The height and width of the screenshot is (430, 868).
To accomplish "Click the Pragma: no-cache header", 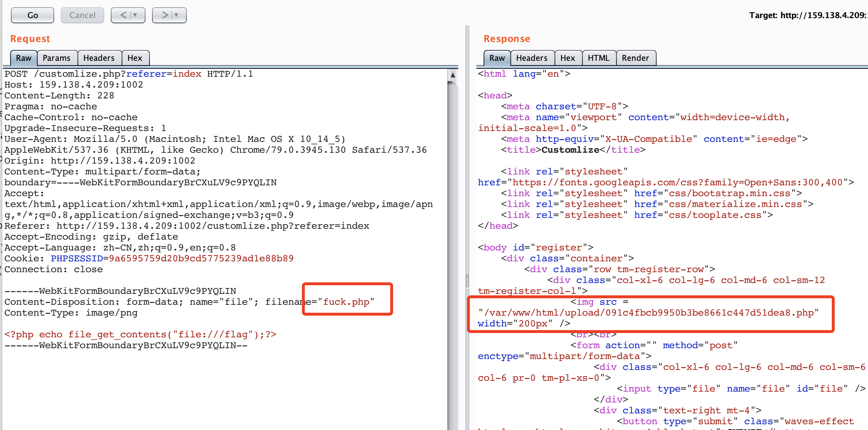I will [50, 106].
